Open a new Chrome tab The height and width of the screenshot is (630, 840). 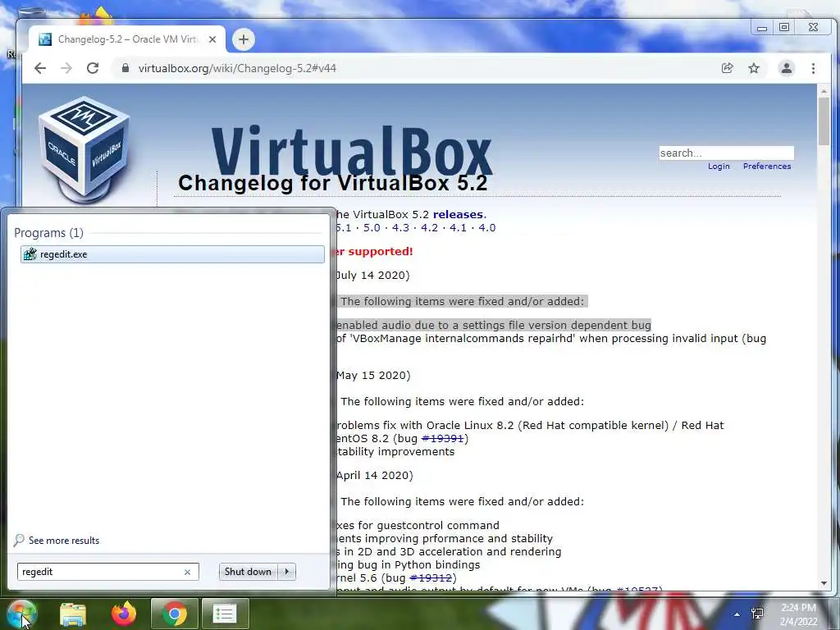click(x=243, y=39)
